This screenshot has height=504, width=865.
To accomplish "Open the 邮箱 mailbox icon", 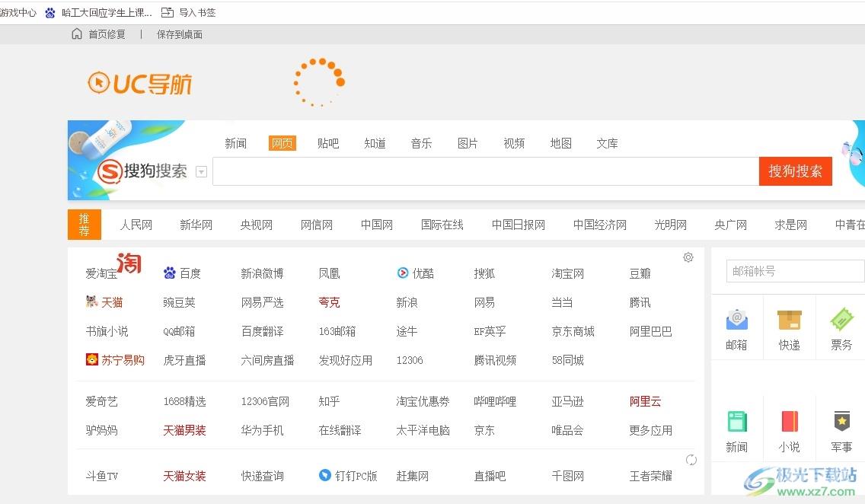I will coord(736,320).
